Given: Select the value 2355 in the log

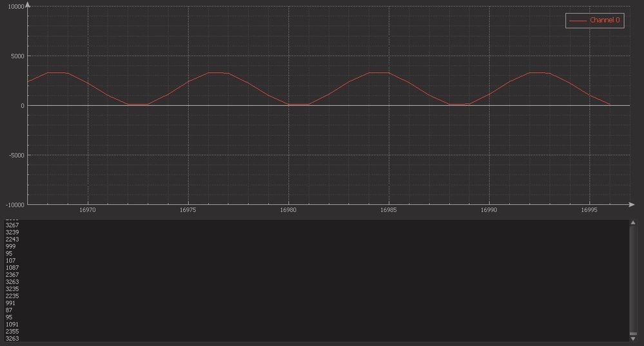Looking at the screenshot, I should tap(12, 331).
